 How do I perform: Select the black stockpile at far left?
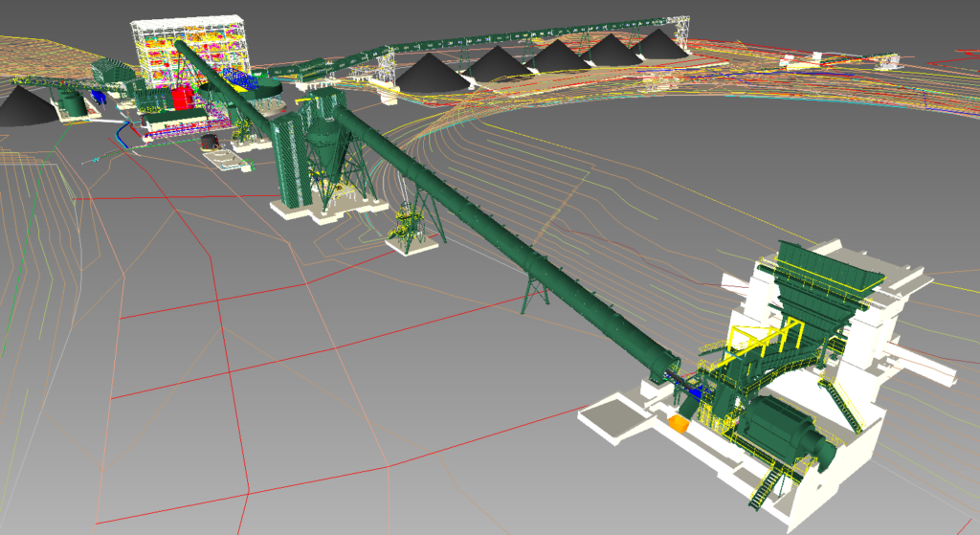click(24, 107)
